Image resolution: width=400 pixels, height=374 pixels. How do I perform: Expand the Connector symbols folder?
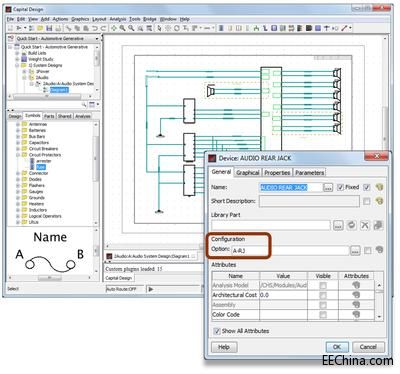pyautogui.click(x=18, y=173)
